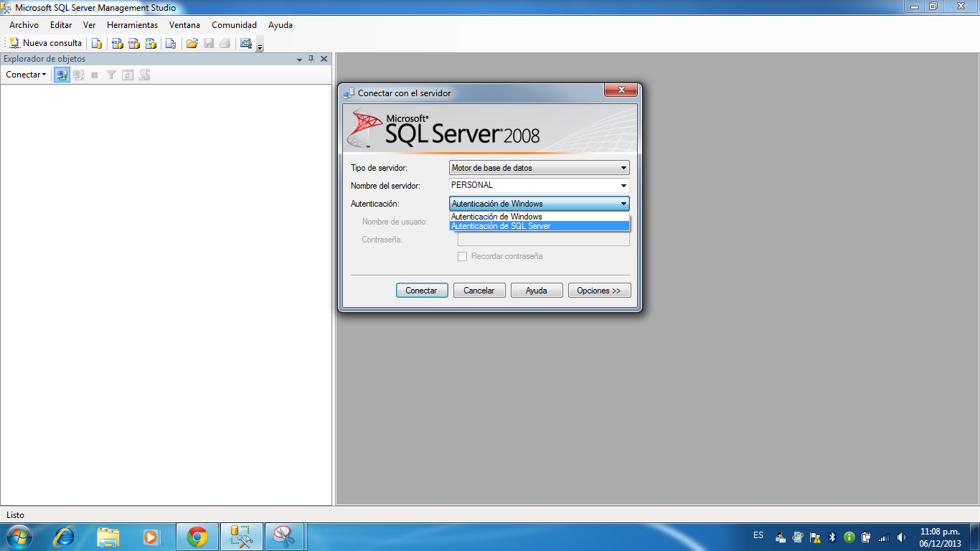The image size is (980, 551).
Task: Click the ES language indicator
Action: tap(758, 535)
